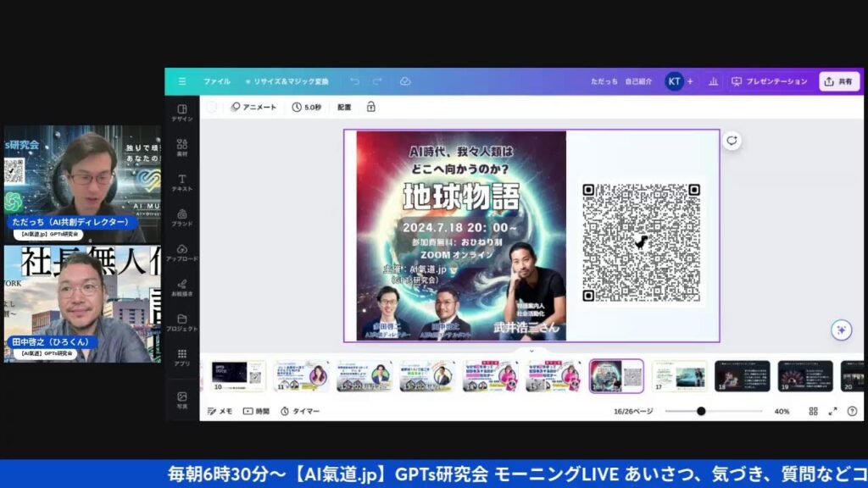
Task: Open the プロジェクト (Projects) panel
Action: (181, 323)
